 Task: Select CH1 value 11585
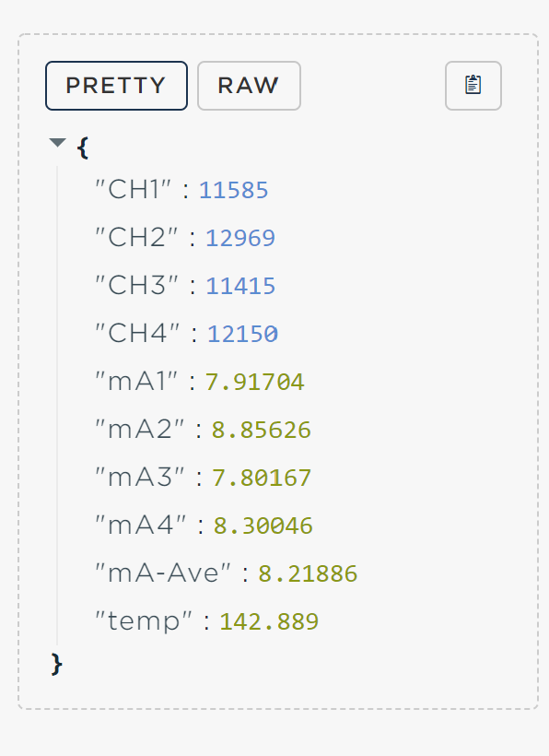pyautogui.click(x=234, y=190)
